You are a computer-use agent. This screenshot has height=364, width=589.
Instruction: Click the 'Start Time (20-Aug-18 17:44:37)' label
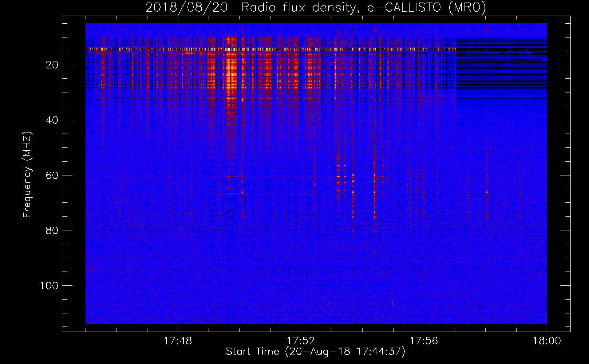(x=316, y=352)
